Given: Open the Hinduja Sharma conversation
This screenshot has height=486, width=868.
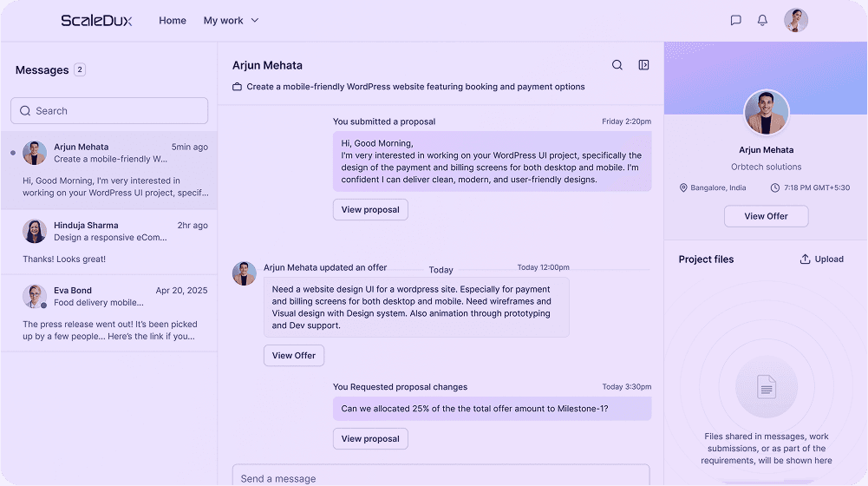Looking at the screenshot, I should coord(109,242).
